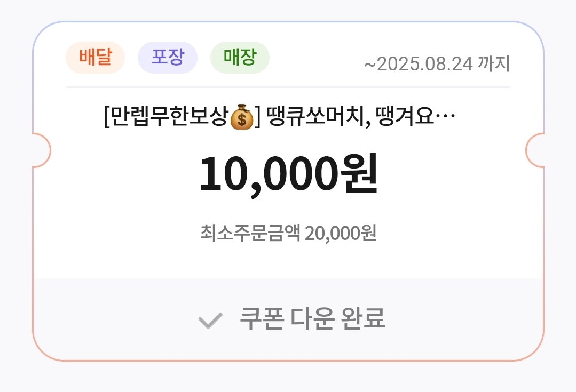Image resolution: width=576 pixels, height=392 pixels.
Task: Click the 20,000원 minimum order value
Action: [x=341, y=233]
